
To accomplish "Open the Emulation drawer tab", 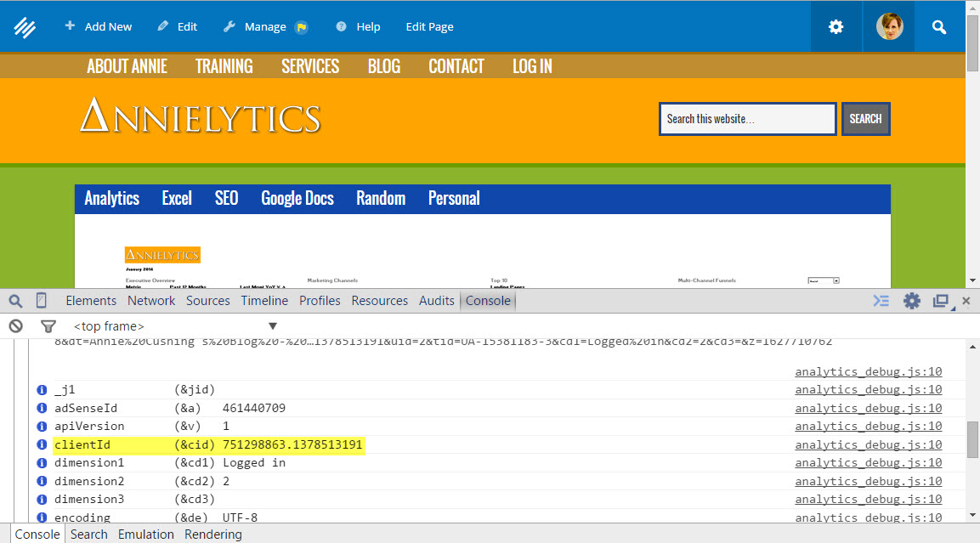I will (145, 535).
